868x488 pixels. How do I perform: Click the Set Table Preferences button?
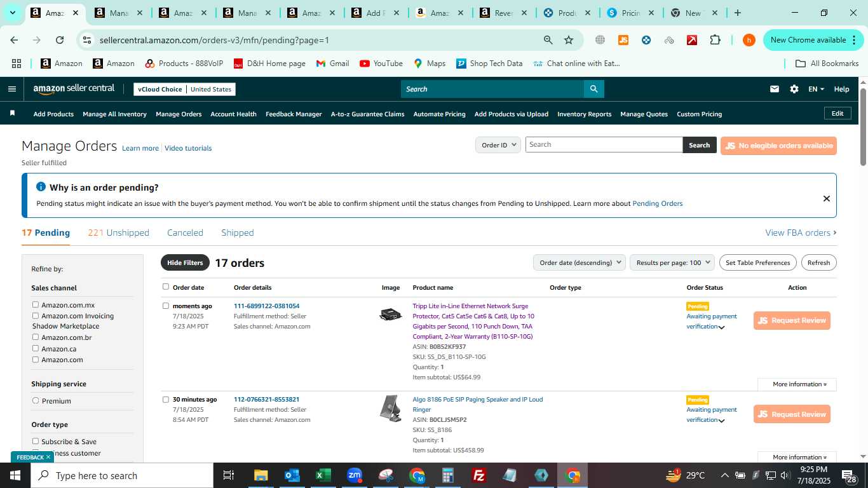(x=757, y=262)
